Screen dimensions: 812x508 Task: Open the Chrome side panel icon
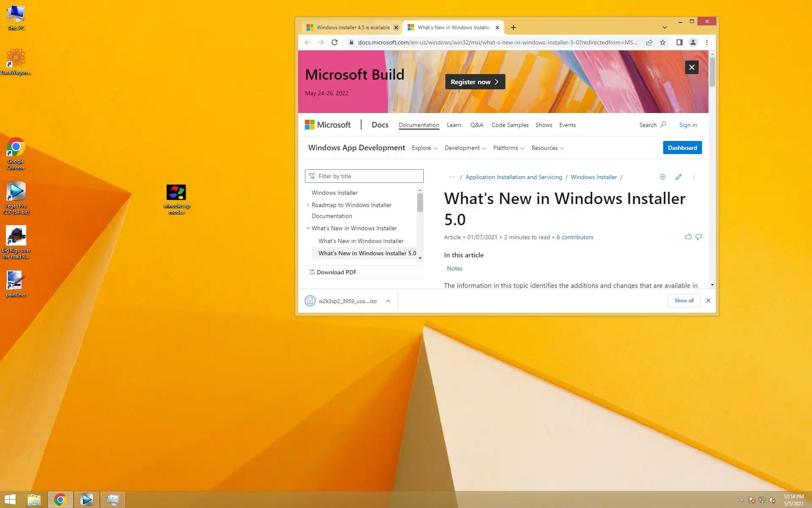coord(679,42)
